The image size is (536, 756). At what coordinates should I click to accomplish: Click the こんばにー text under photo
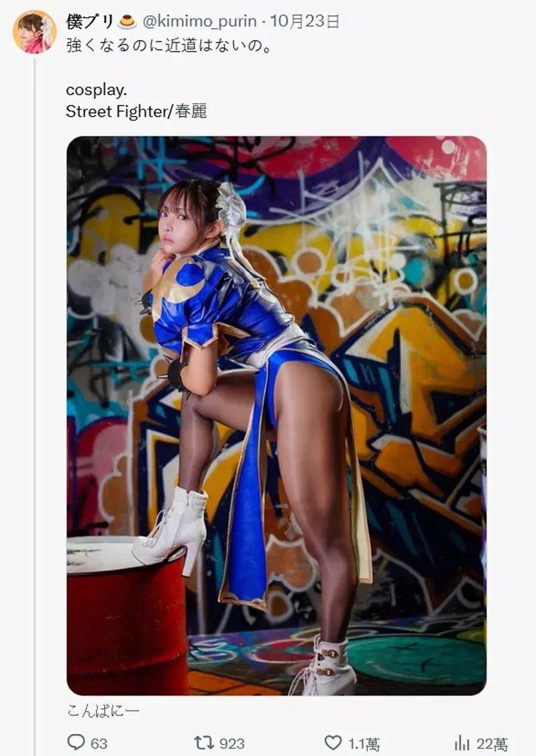coord(103,710)
